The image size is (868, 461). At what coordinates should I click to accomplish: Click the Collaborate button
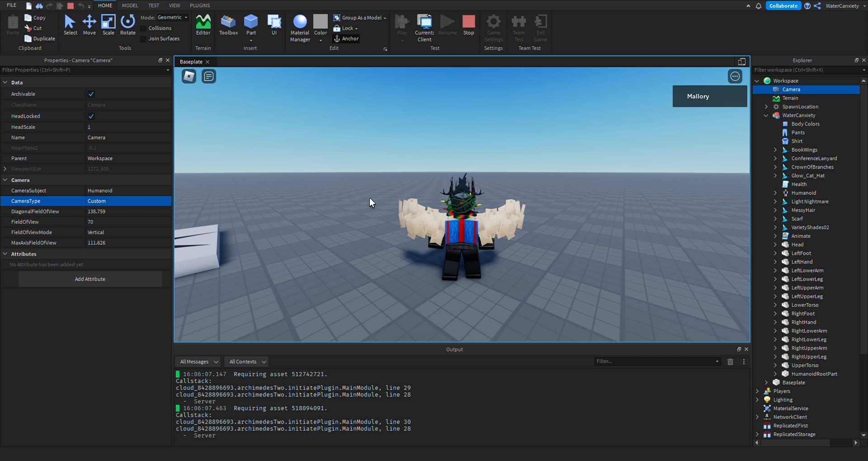(783, 5)
